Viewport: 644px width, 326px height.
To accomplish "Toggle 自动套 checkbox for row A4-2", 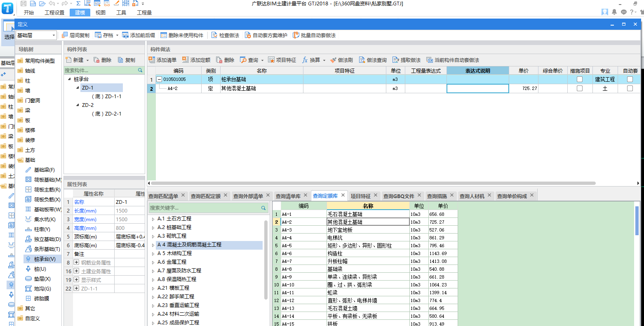I will (630, 88).
